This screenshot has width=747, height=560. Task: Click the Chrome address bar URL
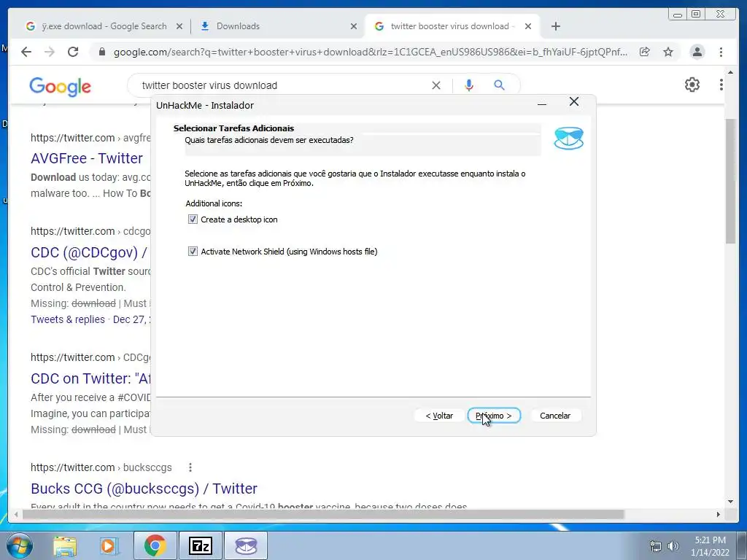(x=370, y=52)
